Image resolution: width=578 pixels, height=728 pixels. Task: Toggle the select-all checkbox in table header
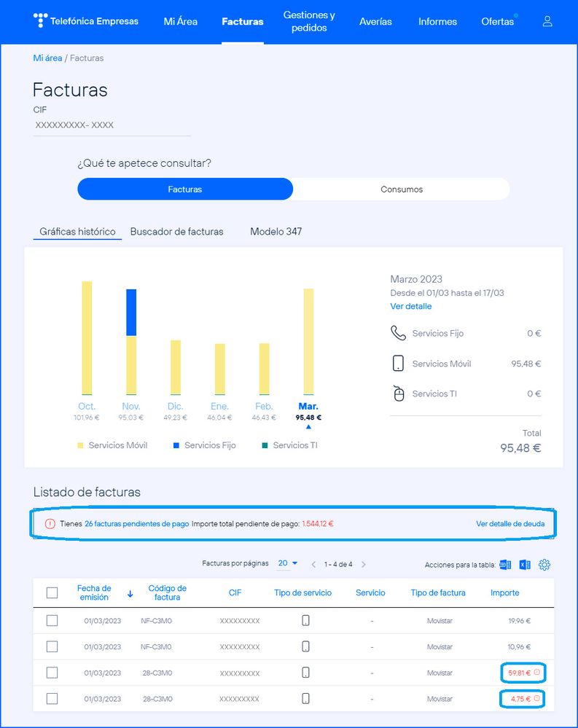[52, 593]
